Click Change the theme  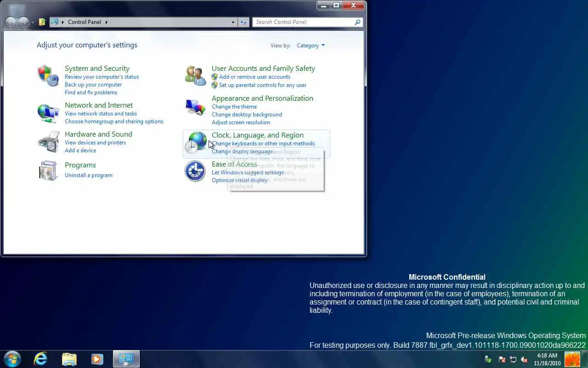pos(234,107)
